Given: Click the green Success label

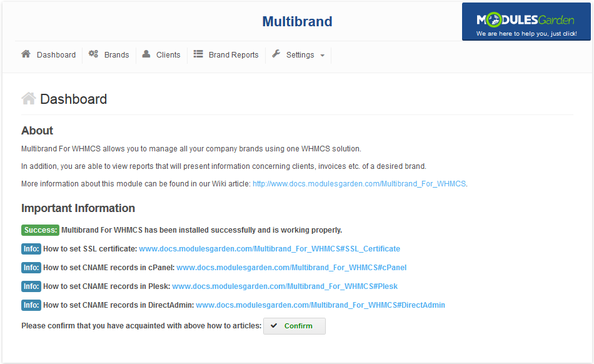Looking at the screenshot, I should click(x=40, y=230).
